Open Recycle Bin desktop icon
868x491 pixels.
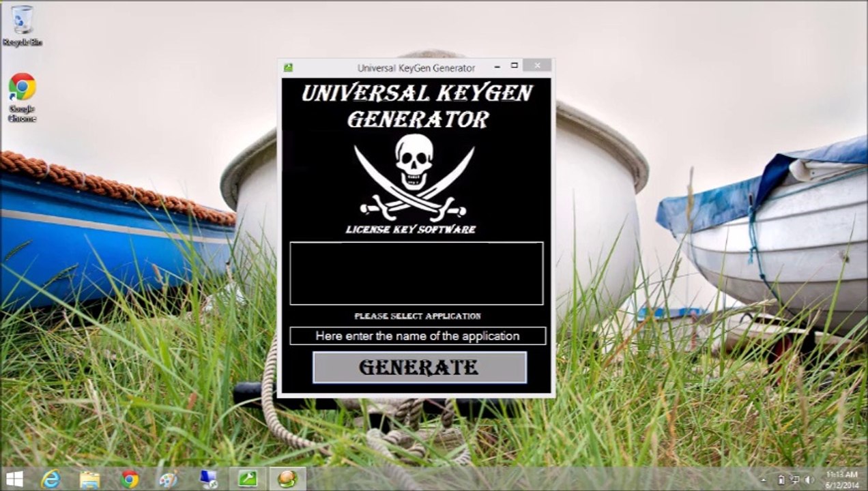tap(23, 26)
